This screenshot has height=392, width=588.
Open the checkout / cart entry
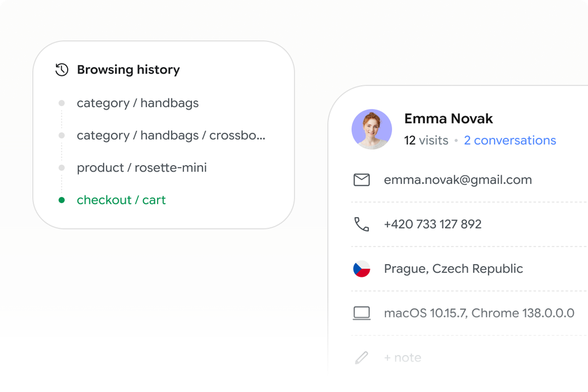pyautogui.click(x=121, y=200)
